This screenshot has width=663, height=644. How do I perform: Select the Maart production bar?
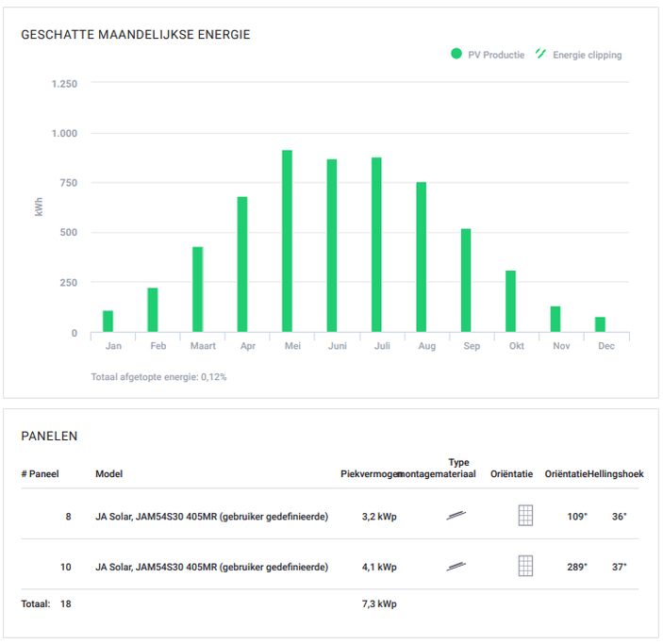point(197,289)
